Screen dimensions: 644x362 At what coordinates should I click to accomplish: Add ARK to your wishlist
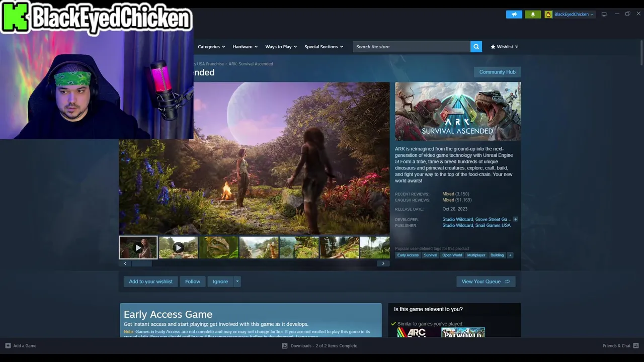pyautogui.click(x=150, y=282)
